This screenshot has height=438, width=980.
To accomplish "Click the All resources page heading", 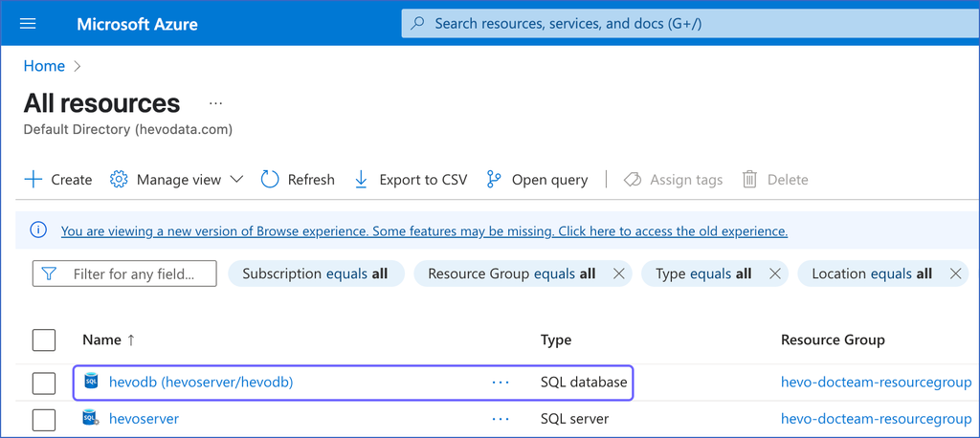I will tap(101, 103).
